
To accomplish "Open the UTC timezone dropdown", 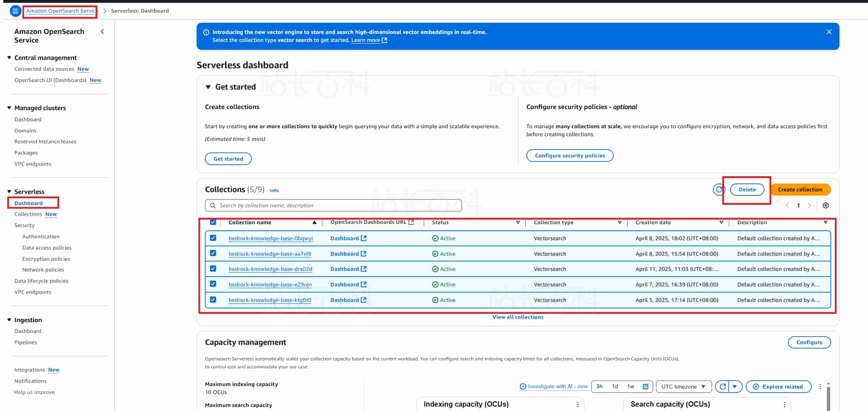I will point(683,386).
